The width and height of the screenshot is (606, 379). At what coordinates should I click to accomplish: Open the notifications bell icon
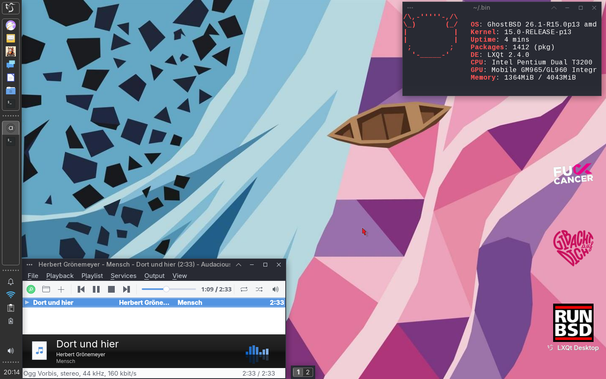tap(10, 282)
